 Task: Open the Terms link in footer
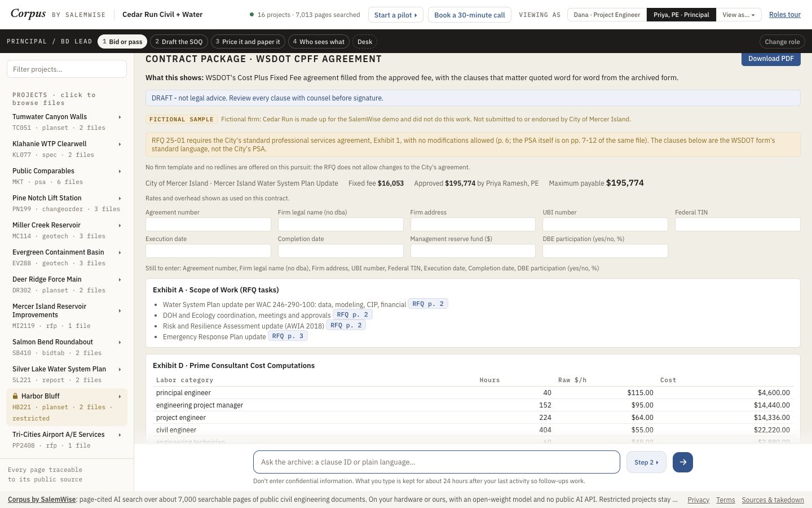(x=725, y=500)
